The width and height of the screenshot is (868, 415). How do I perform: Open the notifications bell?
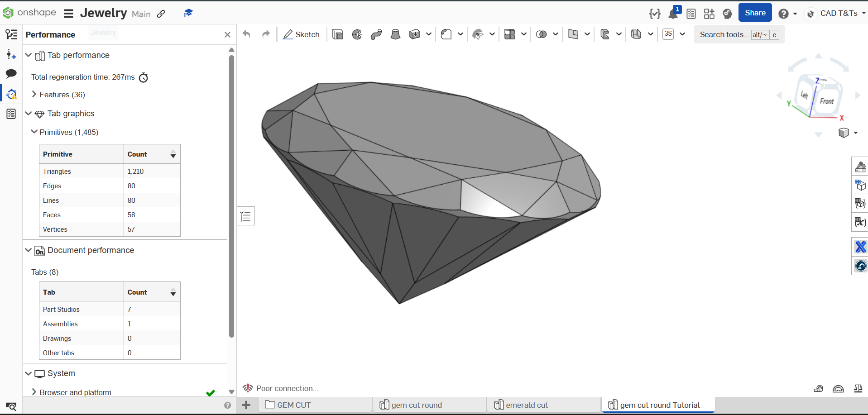tap(673, 14)
